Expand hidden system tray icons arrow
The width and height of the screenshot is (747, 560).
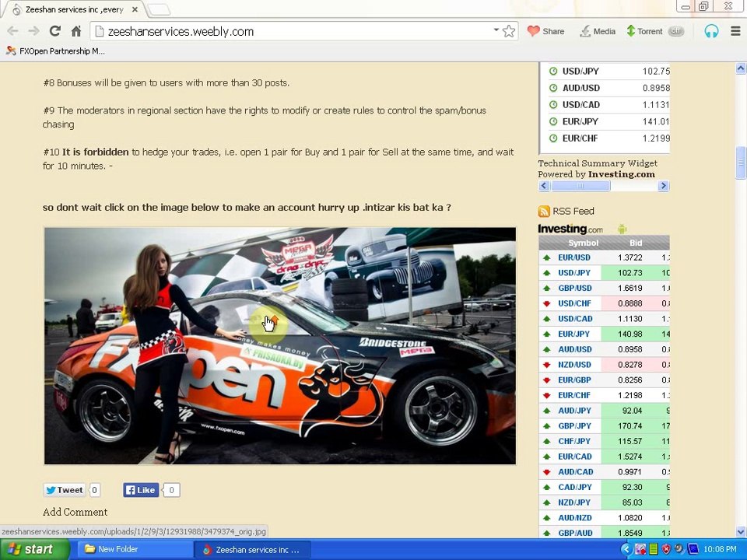coord(626,550)
